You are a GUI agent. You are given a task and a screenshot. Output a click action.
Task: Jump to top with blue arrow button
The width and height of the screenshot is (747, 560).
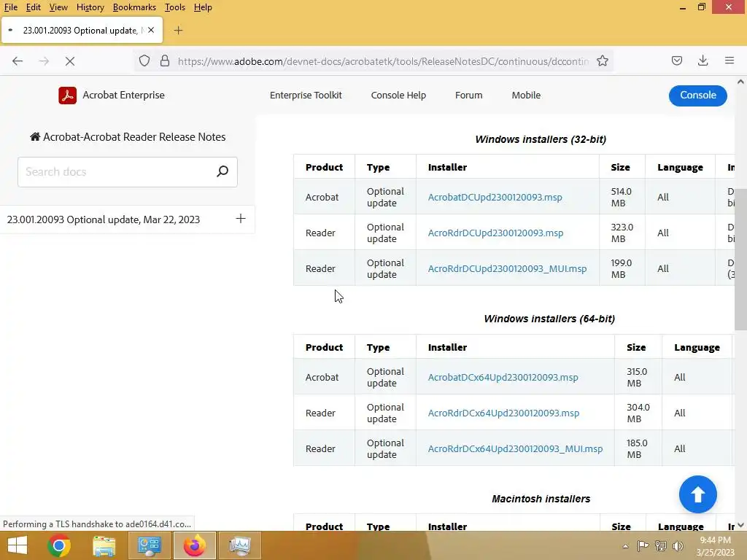(698, 494)
